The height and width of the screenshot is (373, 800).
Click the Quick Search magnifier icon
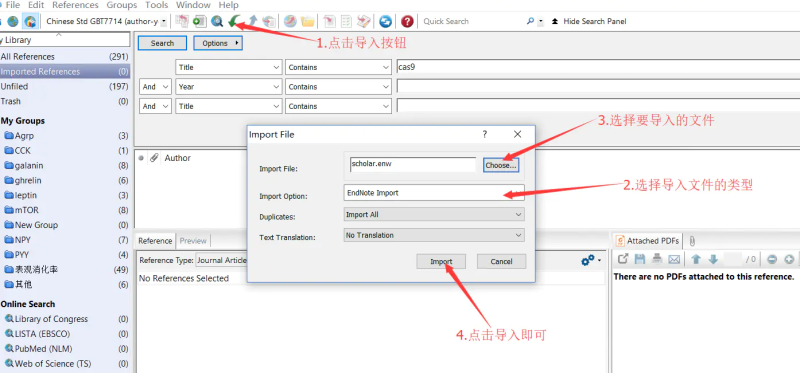pos(530,21)
